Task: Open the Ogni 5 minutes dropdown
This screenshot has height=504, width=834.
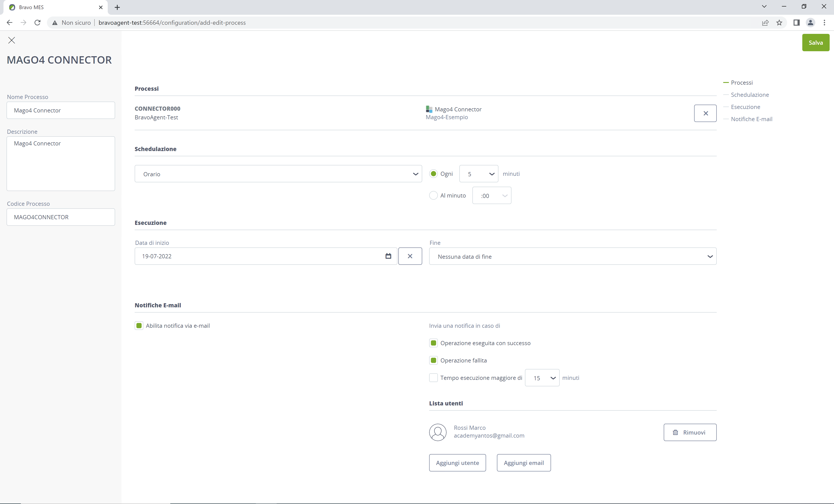Action: (479, 174)
